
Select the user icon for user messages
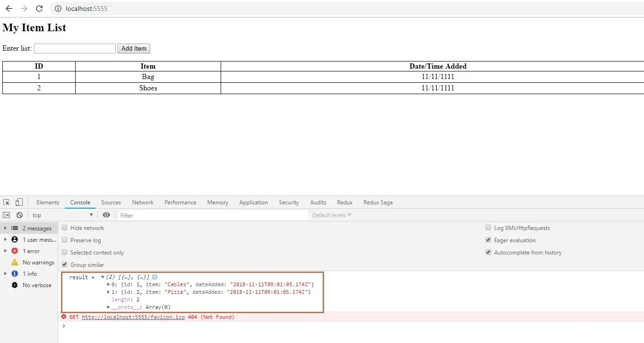click(x=15, y=239)
